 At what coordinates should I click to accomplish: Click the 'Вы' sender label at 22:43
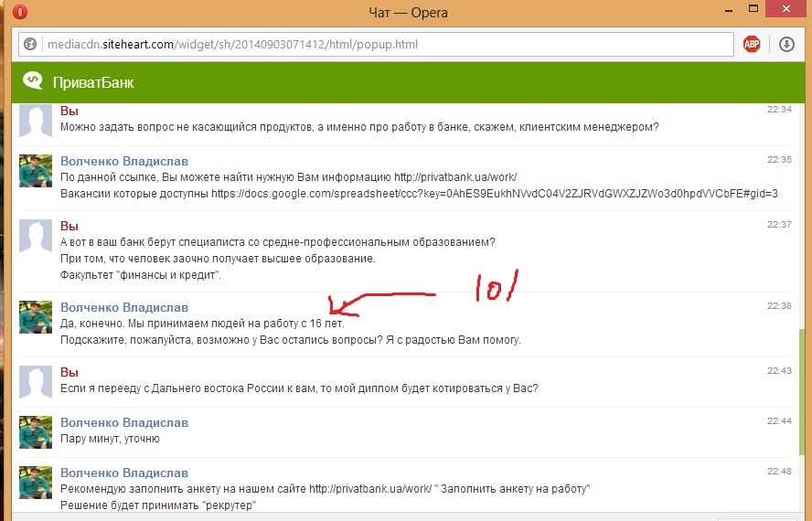pos(69,372)
